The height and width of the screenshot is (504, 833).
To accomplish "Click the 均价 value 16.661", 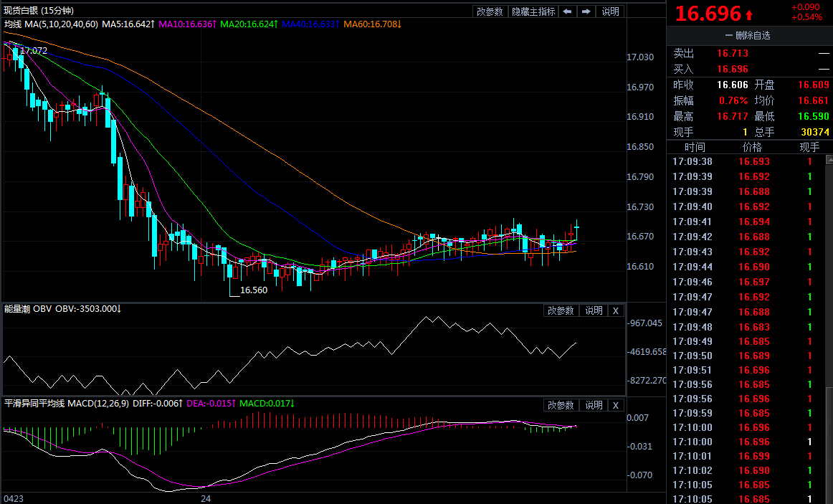I will (814, 100).
